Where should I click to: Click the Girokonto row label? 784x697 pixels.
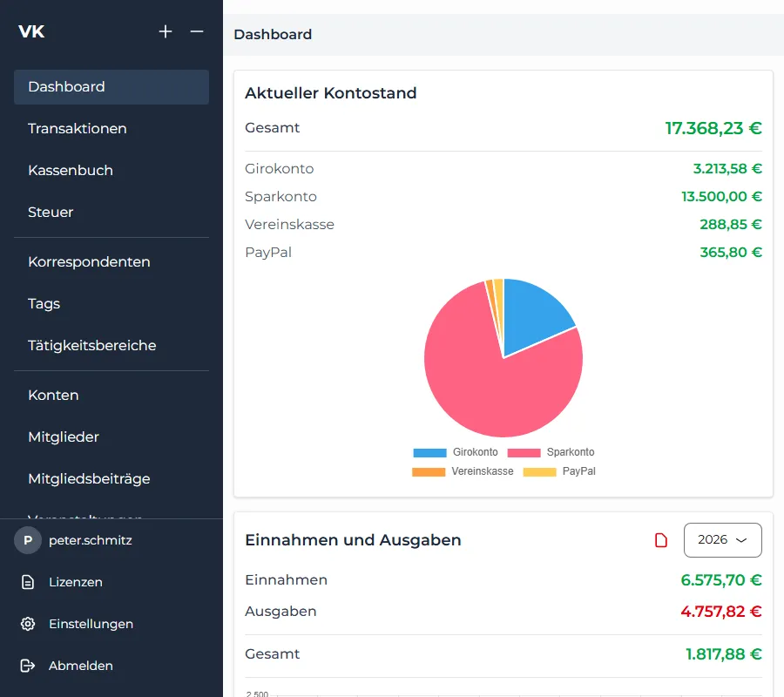pos(279,168)
